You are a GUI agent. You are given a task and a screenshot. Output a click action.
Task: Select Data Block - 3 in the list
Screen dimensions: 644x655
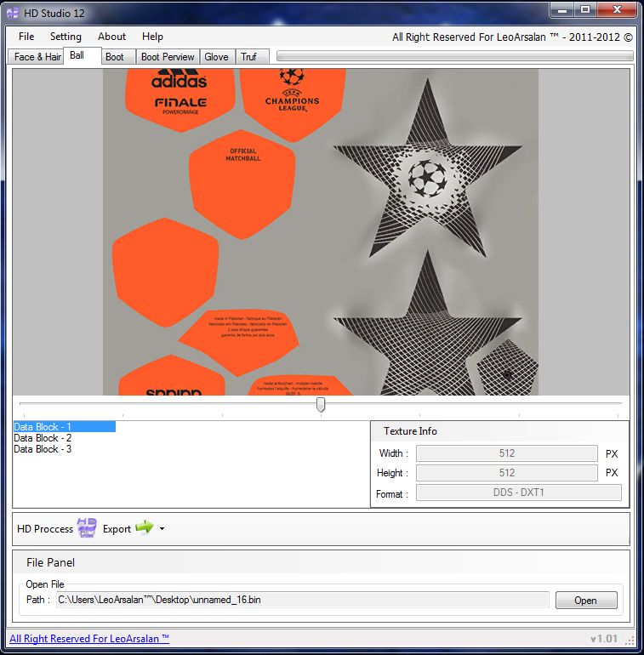pos(43,449)
